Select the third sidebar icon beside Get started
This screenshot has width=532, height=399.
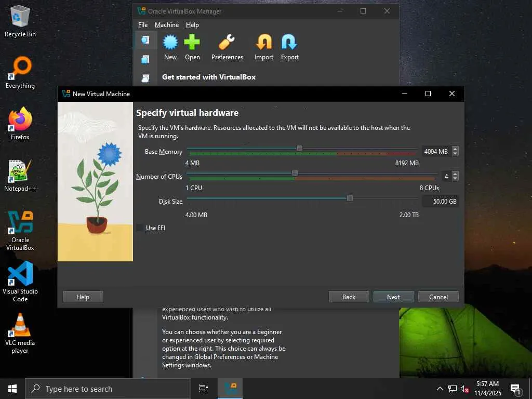[145, 78]
